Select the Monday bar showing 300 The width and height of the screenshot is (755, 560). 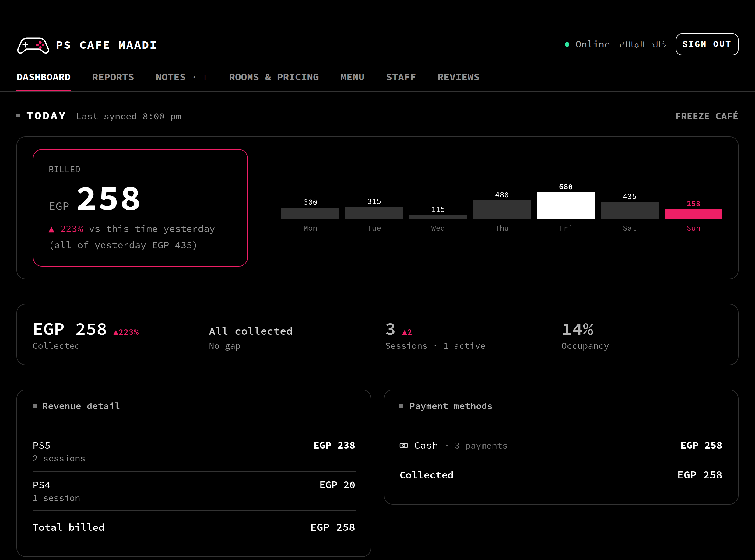(310, 213)
